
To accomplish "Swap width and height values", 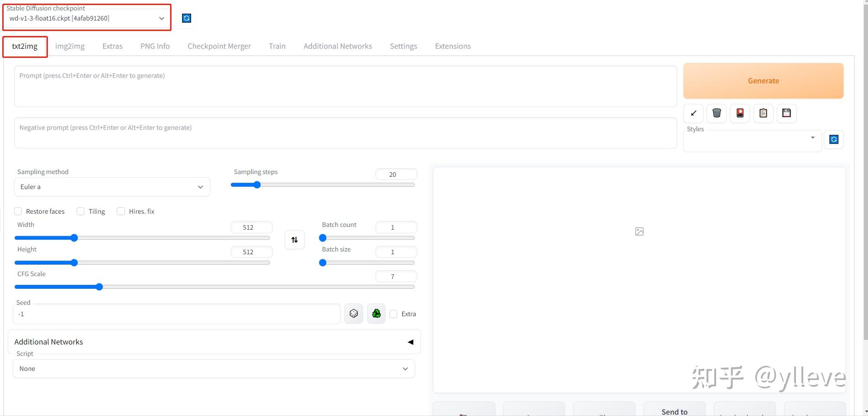I will pos(295,240).
